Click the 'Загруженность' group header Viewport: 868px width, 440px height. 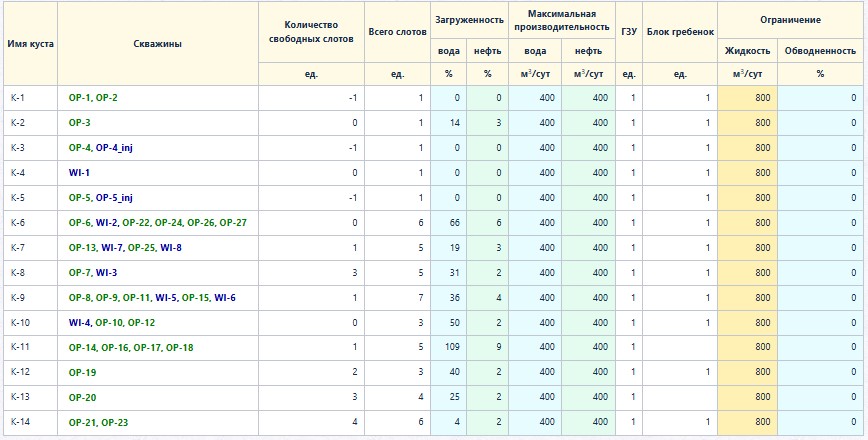pyautogui.click(x=469, y=20)
